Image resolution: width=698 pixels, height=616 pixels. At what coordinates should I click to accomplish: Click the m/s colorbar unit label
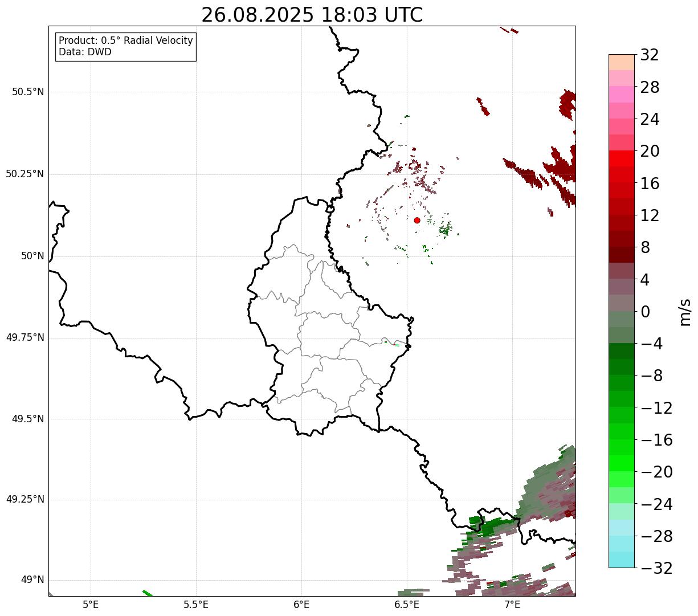[685, 312]
